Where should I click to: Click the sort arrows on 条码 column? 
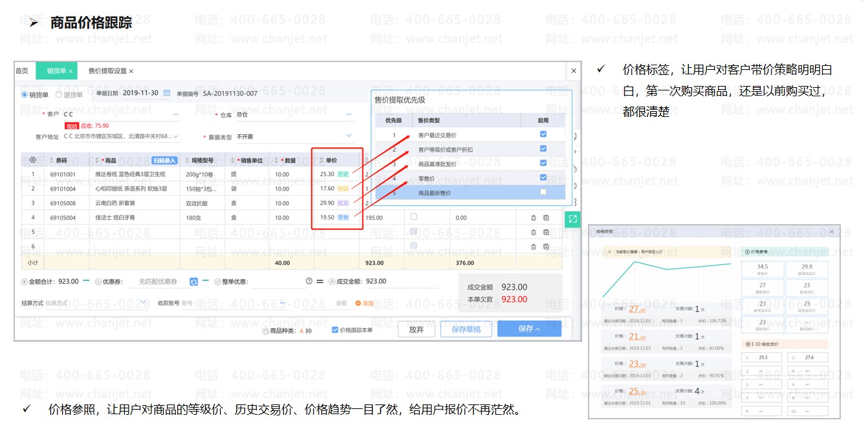[x=52, y=160]
